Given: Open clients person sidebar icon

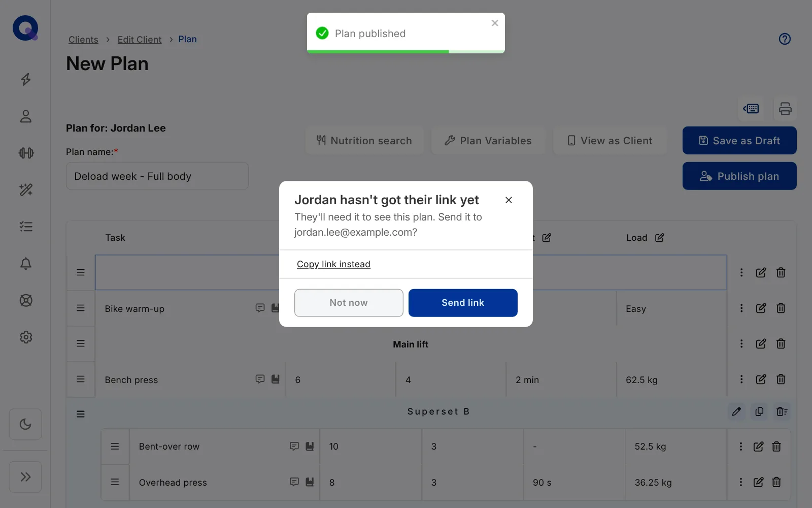Looking at the screenshot, I should tap(26, 116).
